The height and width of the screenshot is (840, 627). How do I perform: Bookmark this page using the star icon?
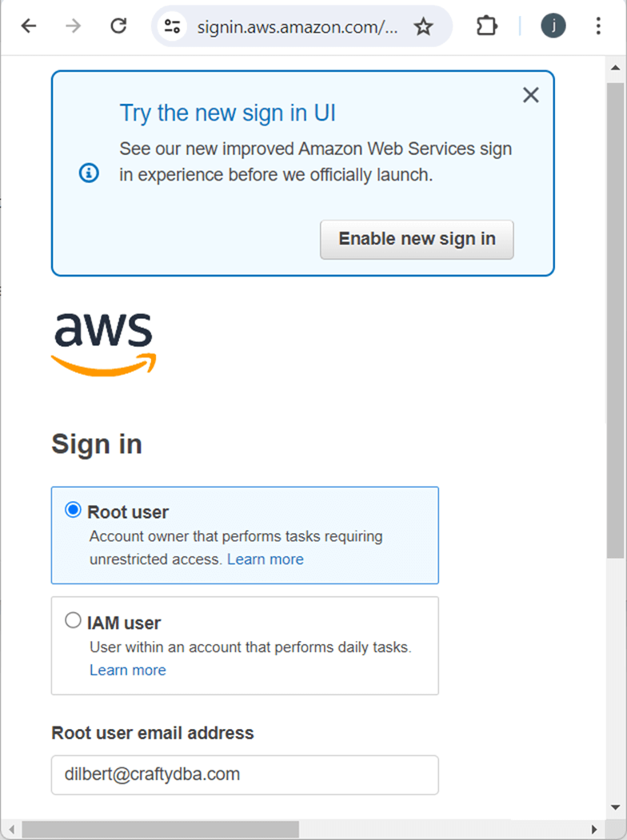[423, 25]
